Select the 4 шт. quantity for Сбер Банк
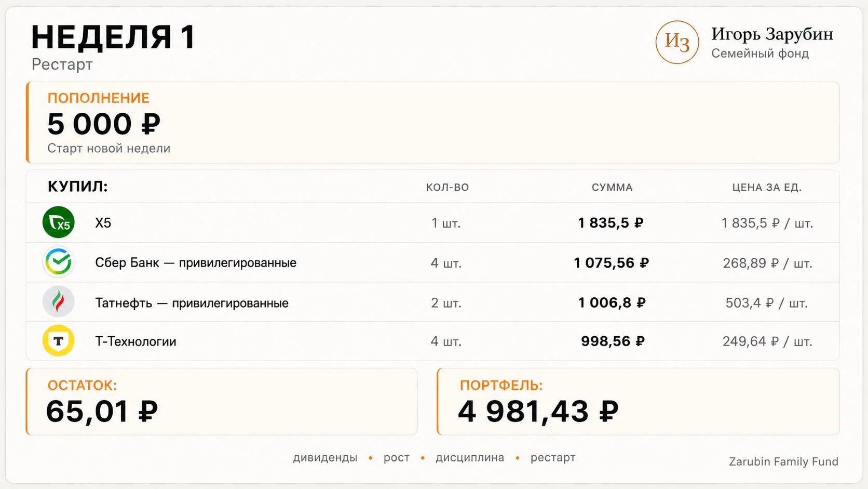 [446, 263]
